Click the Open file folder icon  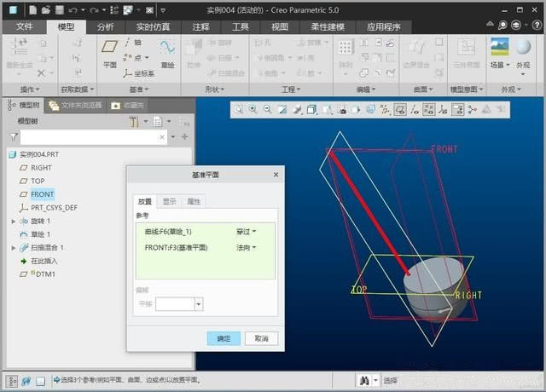tap(45, 10)
